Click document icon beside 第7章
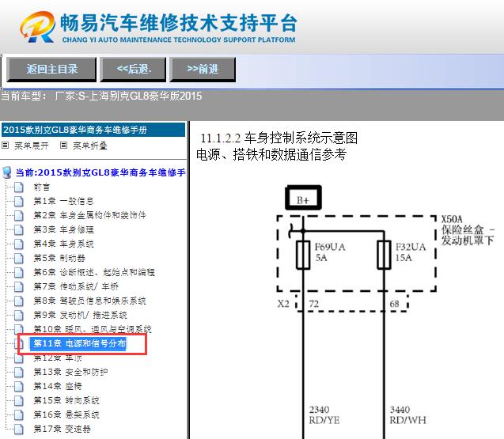 point(19,286)
